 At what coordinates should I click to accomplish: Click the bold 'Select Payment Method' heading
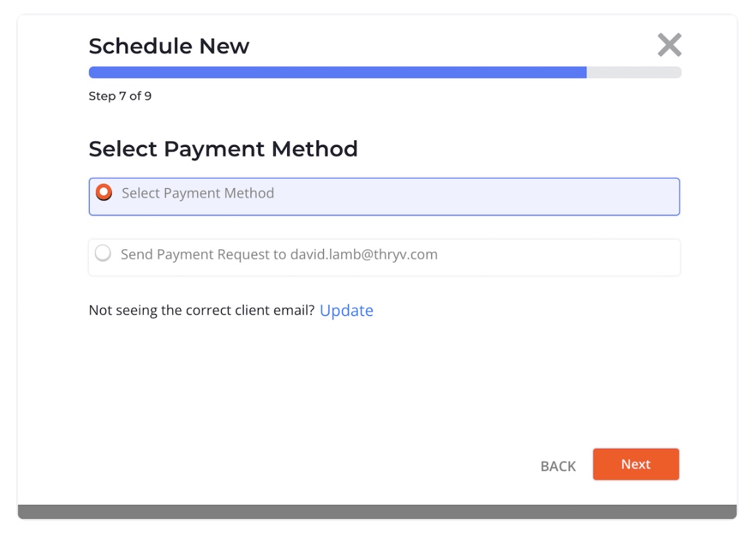(x=223, y=148)
